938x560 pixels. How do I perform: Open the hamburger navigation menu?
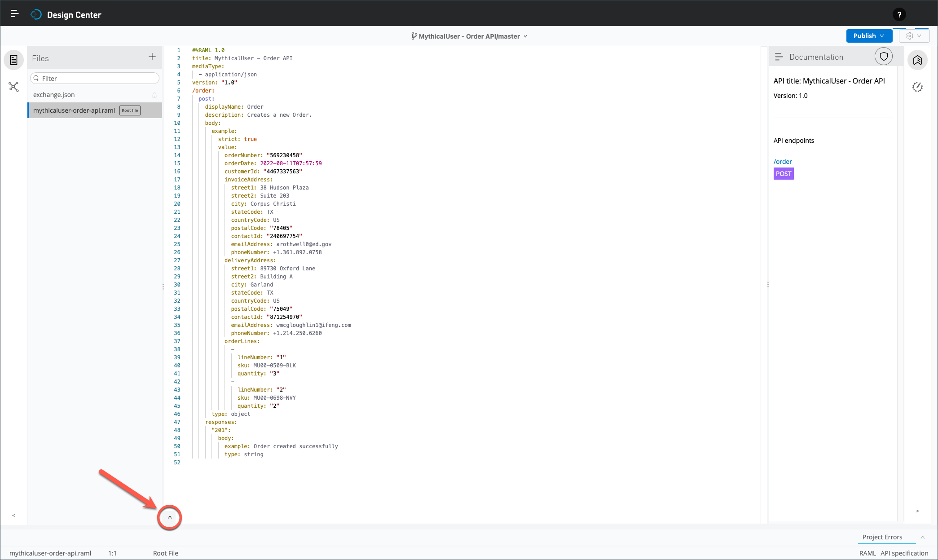(x=14, y=14)
